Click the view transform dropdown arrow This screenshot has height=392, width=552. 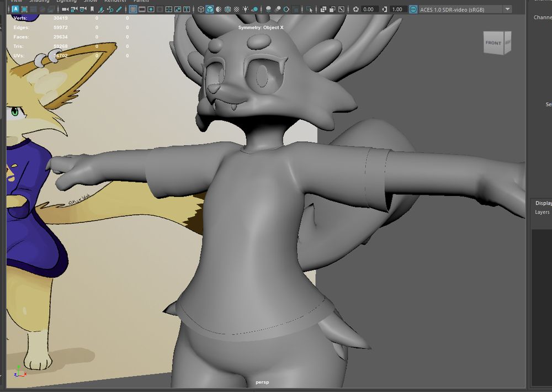[507, 9]
